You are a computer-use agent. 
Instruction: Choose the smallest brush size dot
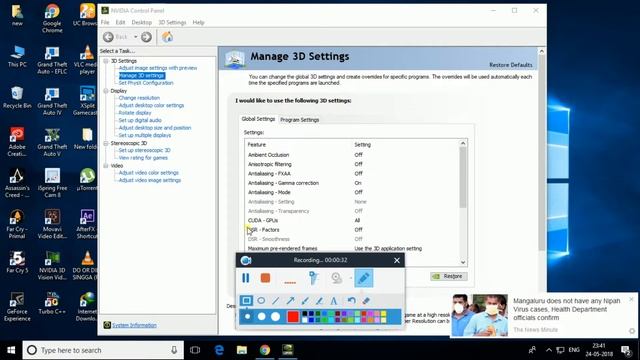pos(247,316)
